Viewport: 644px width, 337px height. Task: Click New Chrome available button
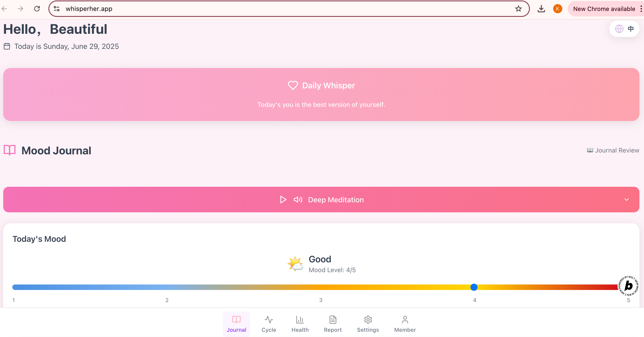[604, 9]
